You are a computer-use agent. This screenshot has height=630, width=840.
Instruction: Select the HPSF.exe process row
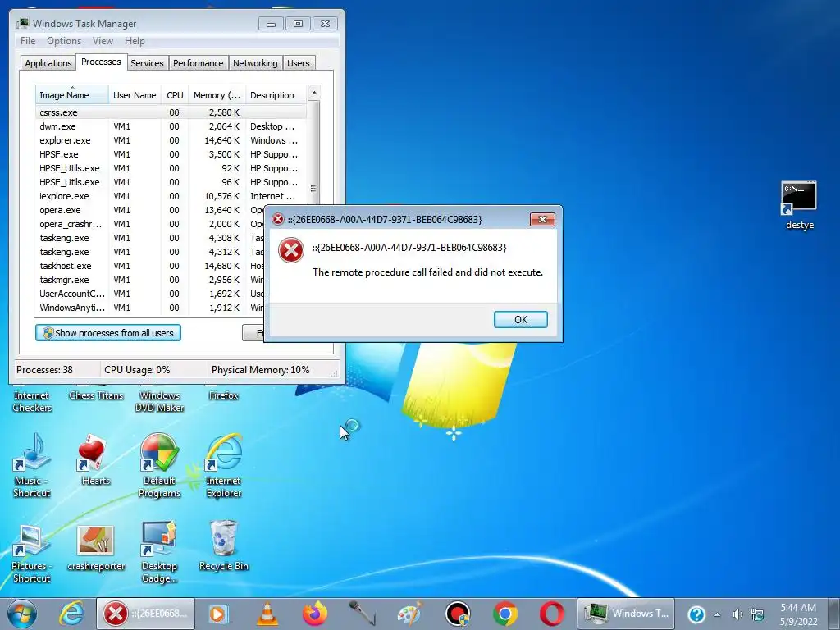(x=171, y=154)
